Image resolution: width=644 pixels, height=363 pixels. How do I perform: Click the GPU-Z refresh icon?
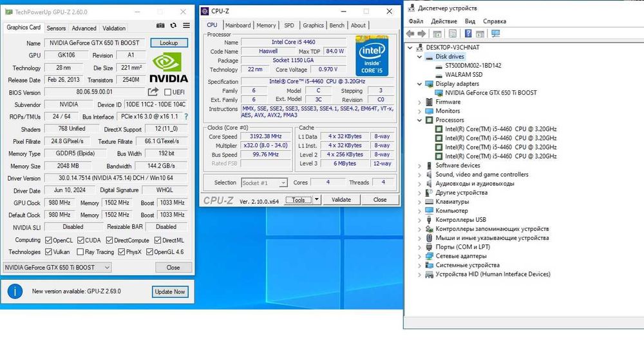(173, 26)
